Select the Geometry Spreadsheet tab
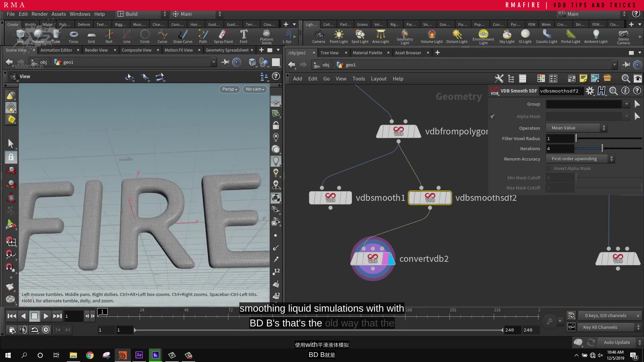The image size is (644, 362). pos(228,50)
